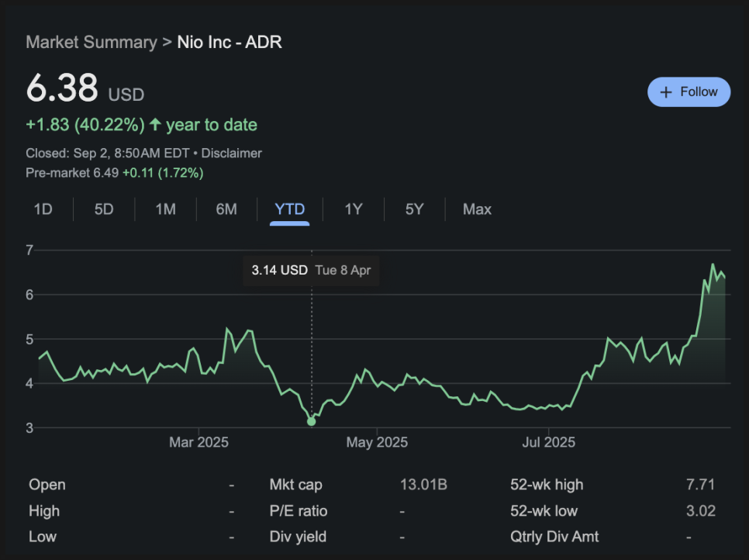This screenshot has height=560, width=749.
Task: Select the 6M time range
Action: (226, 209)
